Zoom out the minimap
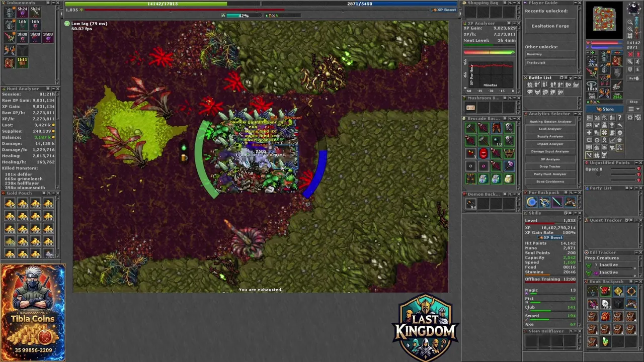 630,22
